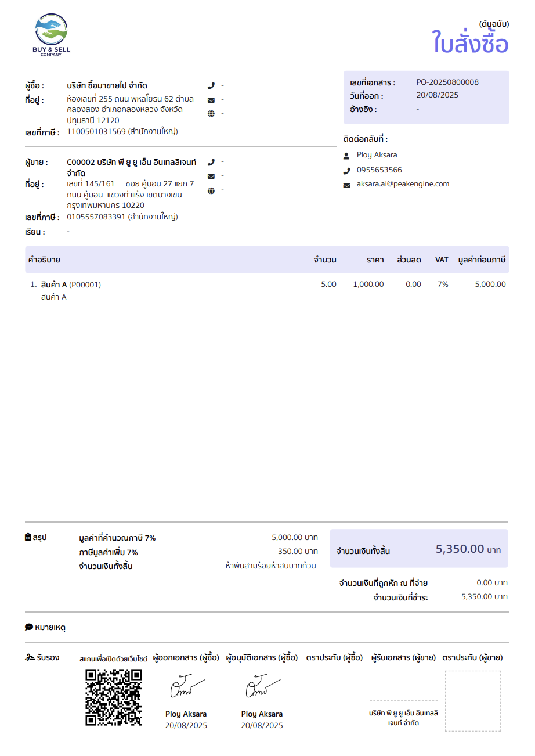This screenshot has height=756, width=535.
Task: Click the envelope icon beside aksara.ai@peakengine.com
Action: [x=347, y=185]
